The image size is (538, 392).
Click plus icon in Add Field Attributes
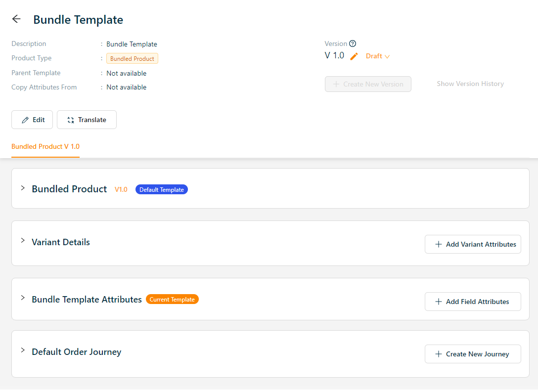pyautogui.click(x=438, y=302)
